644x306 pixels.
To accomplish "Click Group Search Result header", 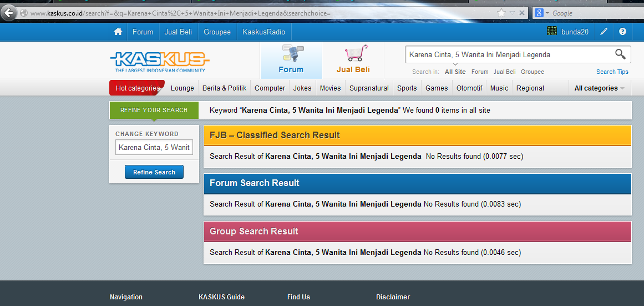I will click(x=417, y=231).
